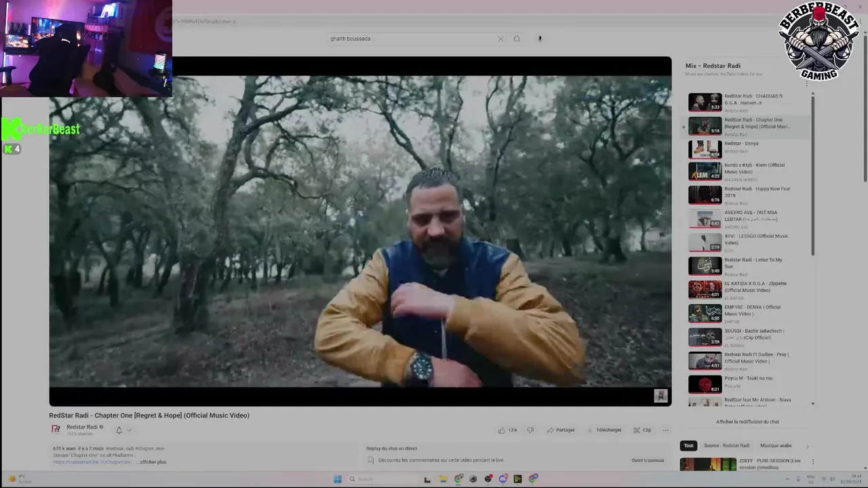Screen dimensions: 868x488
Task: Dislike the video with thumbs-down icon
Action: [x=530, y=430]
